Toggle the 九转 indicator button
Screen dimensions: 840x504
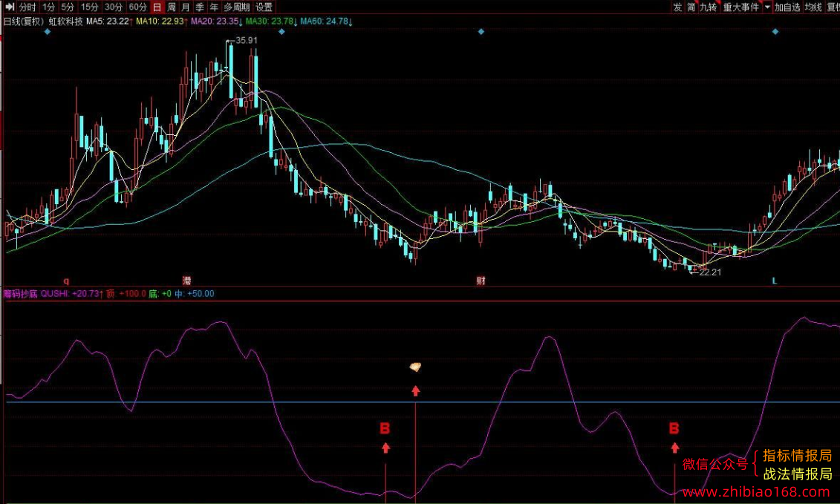tap(709, 7)
